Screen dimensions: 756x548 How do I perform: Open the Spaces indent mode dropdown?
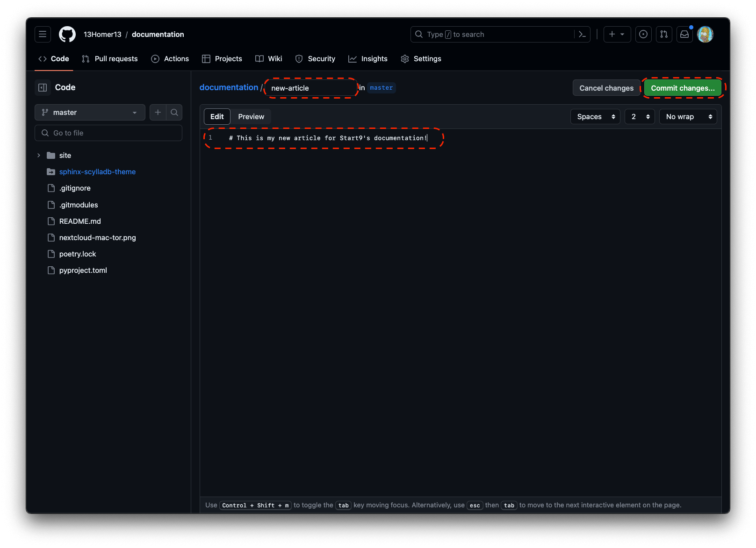point(595,116)
